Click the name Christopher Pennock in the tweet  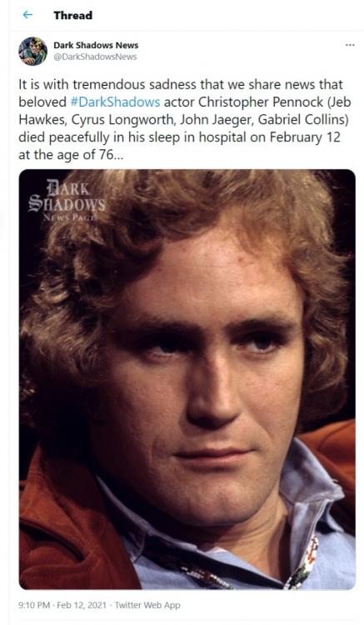[261, 102]
